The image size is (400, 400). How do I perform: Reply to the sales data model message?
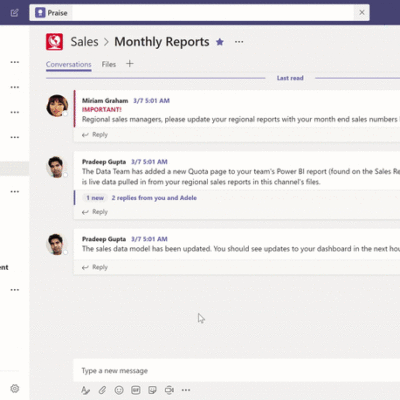click(95, 267)
